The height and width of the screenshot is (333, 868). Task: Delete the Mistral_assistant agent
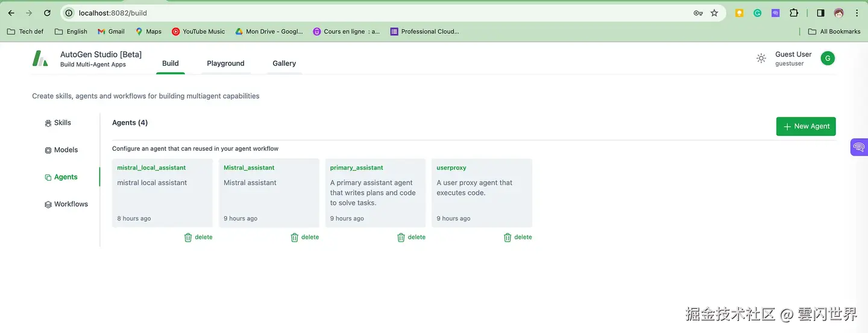pyautogui.click(x=305, y=237)
